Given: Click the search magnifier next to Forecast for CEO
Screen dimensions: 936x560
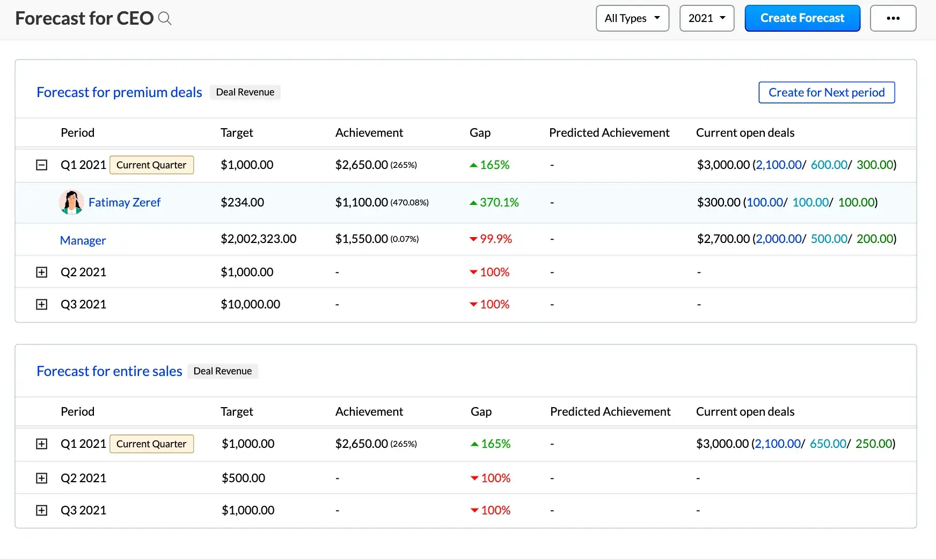Looking at the screenshot, I should (165, 19).
